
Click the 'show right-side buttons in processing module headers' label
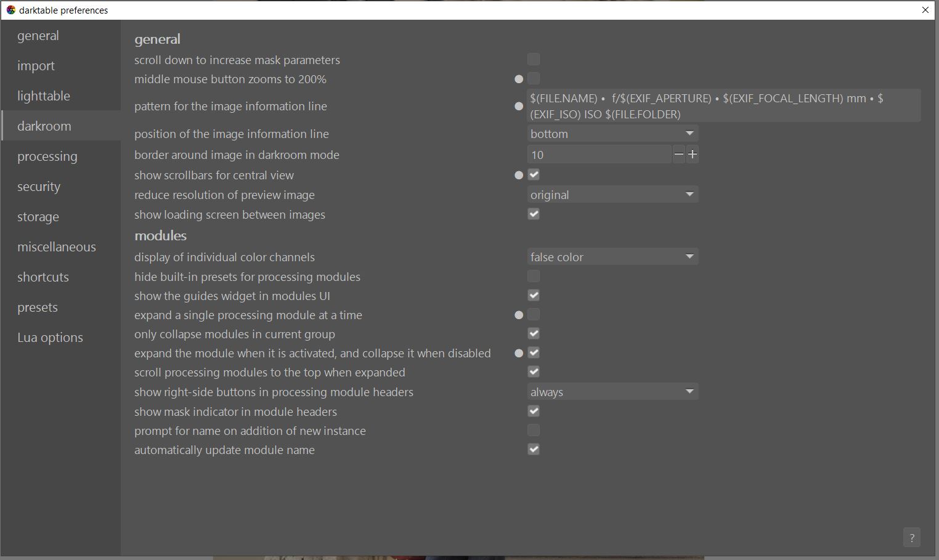274,392
